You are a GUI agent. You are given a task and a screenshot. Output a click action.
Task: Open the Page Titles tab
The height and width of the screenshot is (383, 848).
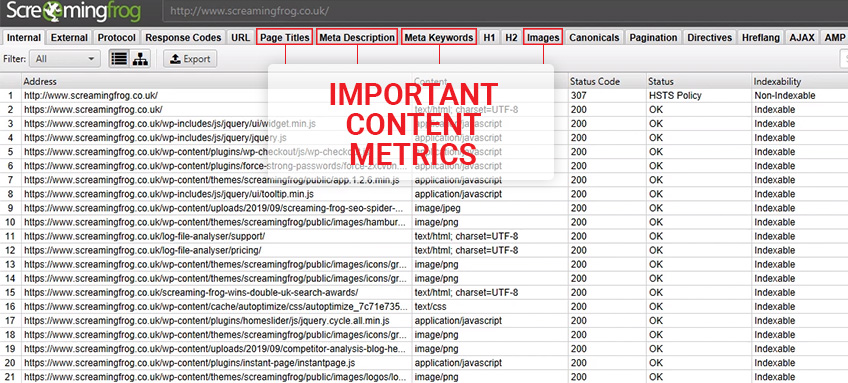284,37
